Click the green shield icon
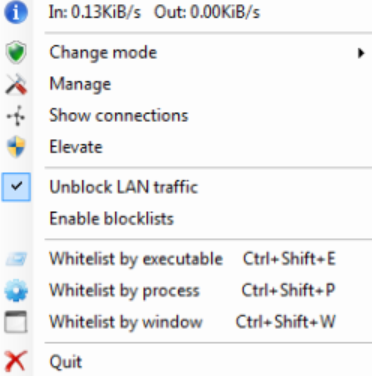The image size is (372, 376). (16, 52)
